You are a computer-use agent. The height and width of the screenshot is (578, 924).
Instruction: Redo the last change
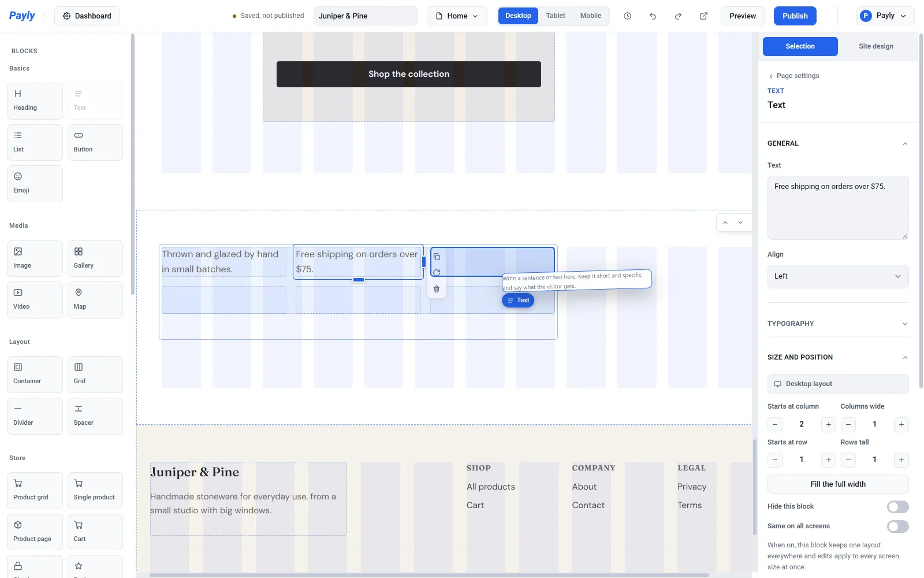678,16
